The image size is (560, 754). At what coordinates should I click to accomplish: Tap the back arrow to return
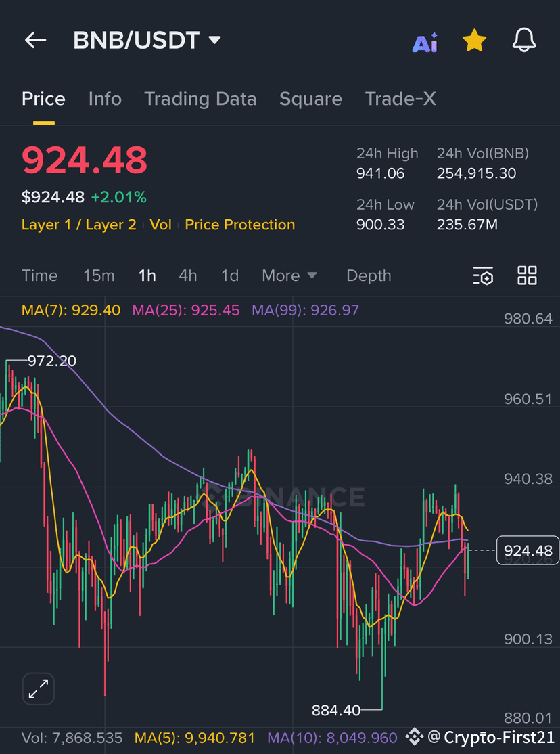[35, 40]
